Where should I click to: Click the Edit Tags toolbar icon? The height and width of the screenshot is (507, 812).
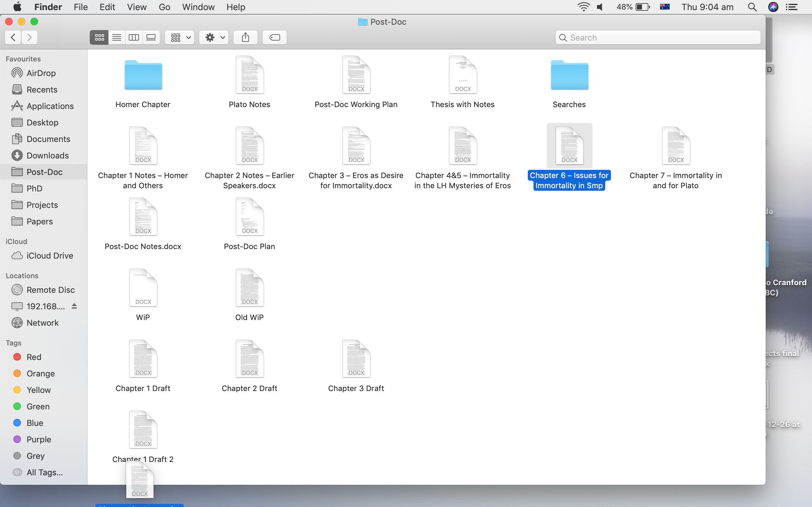point(274,37)
